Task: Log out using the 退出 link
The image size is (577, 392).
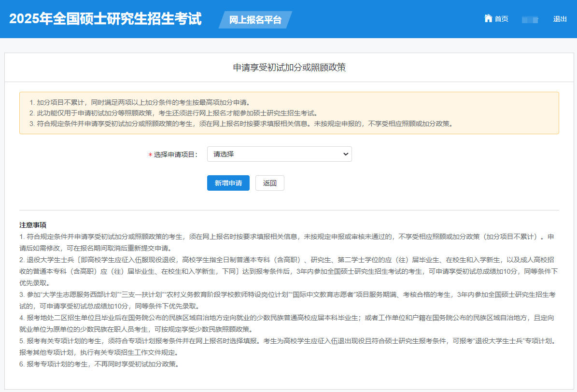Action: pos(560,19)
